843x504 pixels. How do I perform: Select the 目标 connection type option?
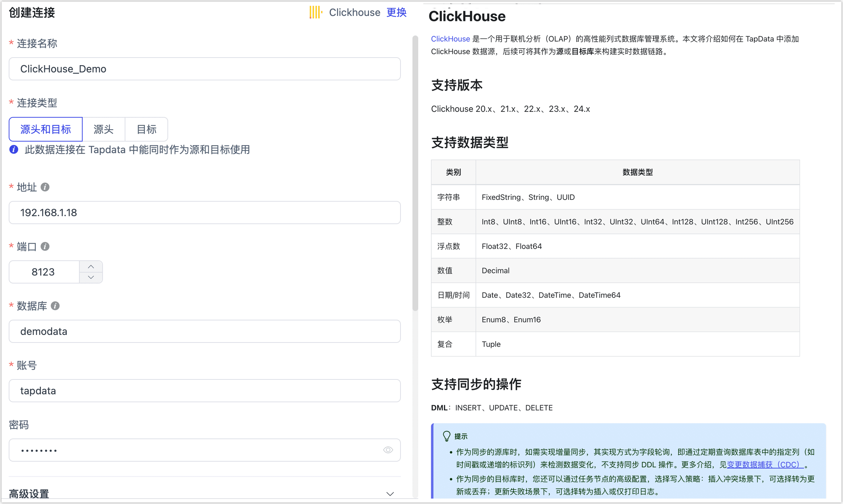coord(146,129)
